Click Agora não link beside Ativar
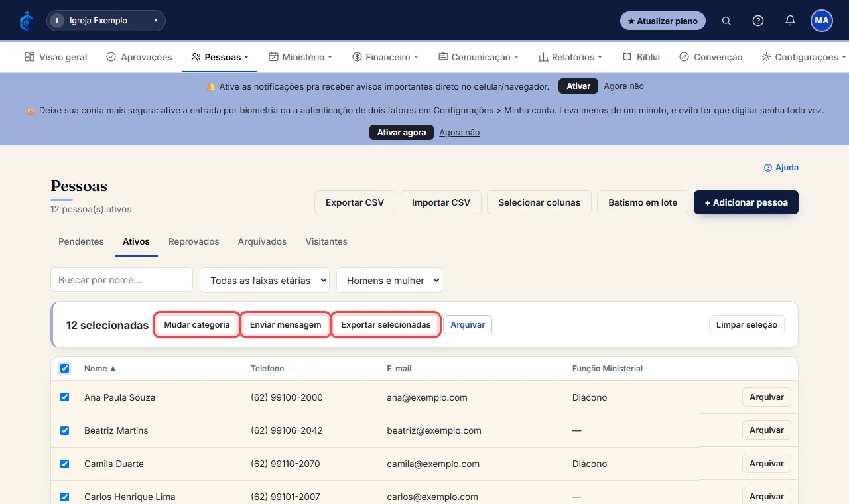 [x=623, y=86]
